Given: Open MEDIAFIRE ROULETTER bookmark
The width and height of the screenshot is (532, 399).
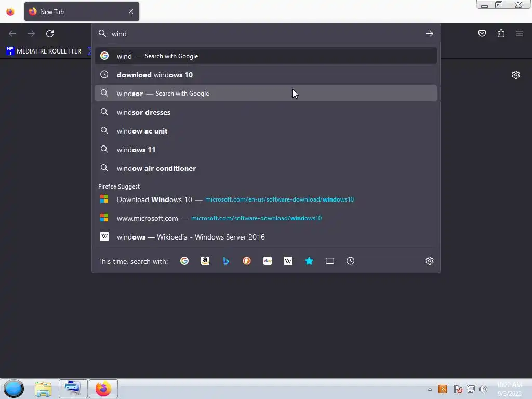Looking at the screenshot, I should coord(44,51).
